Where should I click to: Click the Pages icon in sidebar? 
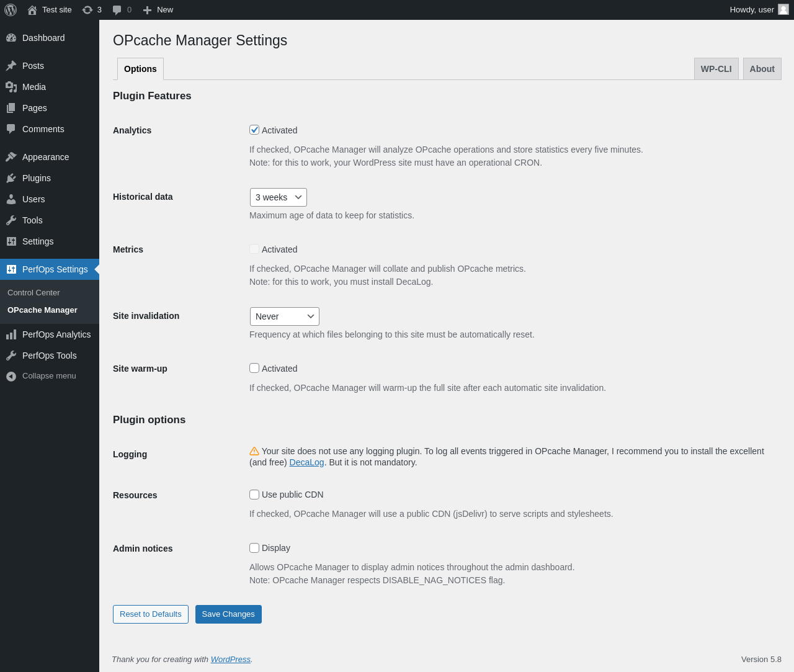[x=11, y=108]
